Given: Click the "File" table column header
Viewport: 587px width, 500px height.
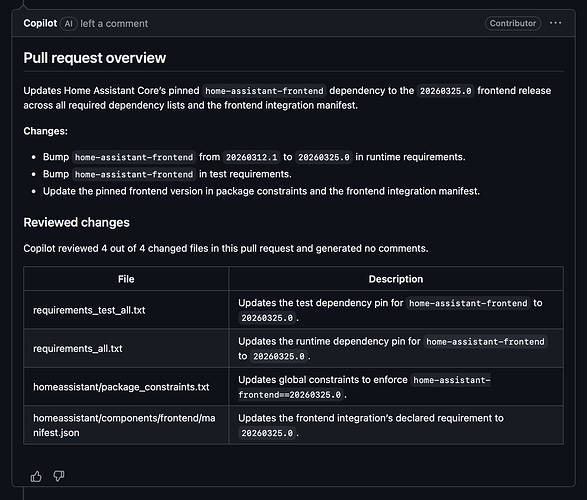Looking at the screenshot, I should coord(126,279).
